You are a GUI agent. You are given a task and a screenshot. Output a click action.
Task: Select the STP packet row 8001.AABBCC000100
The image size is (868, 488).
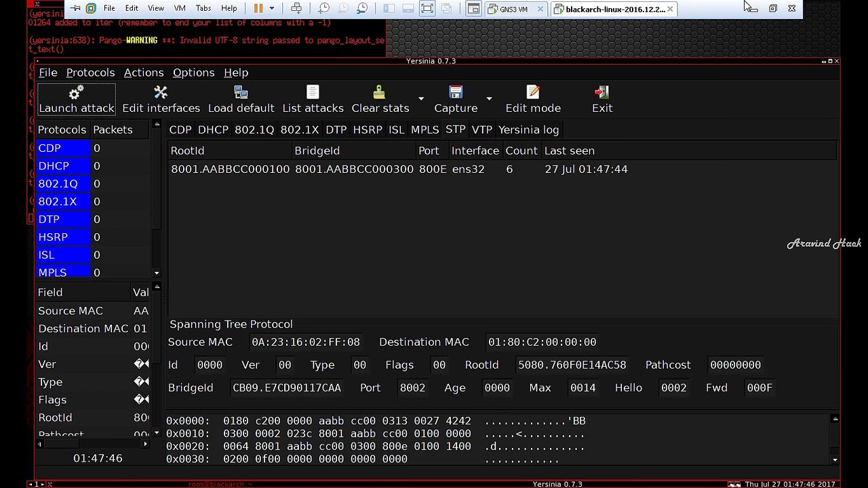(x=502, y=169)
